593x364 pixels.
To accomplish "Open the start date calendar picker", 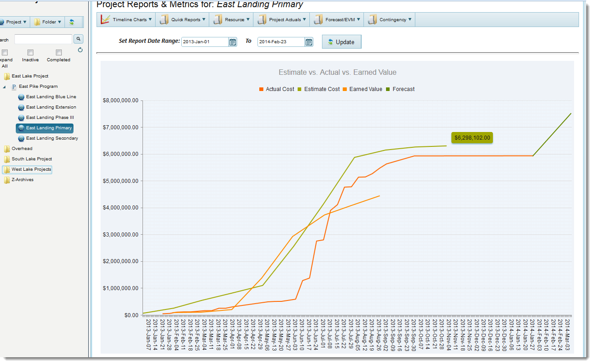I will 232,41.
